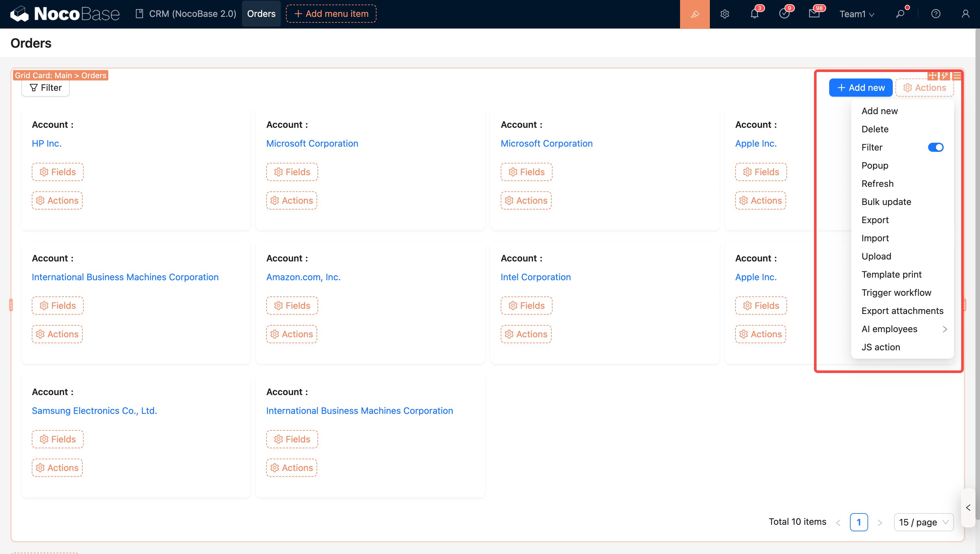Expand the collapsed right side panel arrow
The image size is (980, 554).
click(968, 508)
